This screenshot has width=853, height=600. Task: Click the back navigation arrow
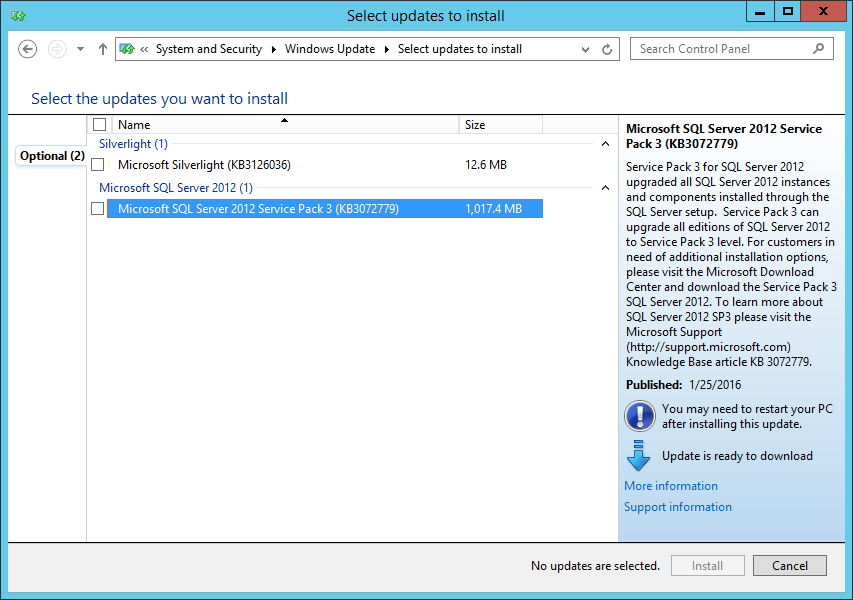(x=28, y=48)
